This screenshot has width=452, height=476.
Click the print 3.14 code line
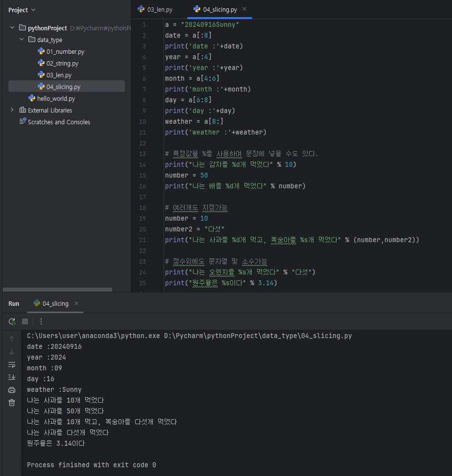(x=221, y=283)
